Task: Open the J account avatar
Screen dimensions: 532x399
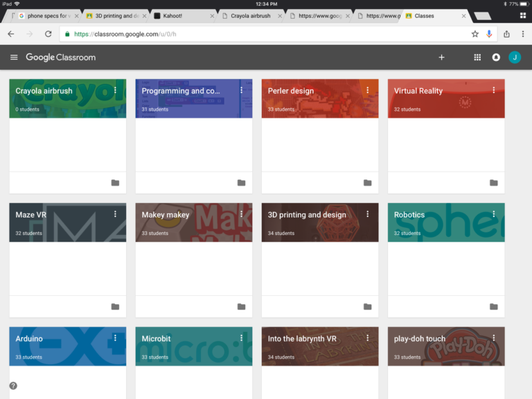Action: point(515,57)
